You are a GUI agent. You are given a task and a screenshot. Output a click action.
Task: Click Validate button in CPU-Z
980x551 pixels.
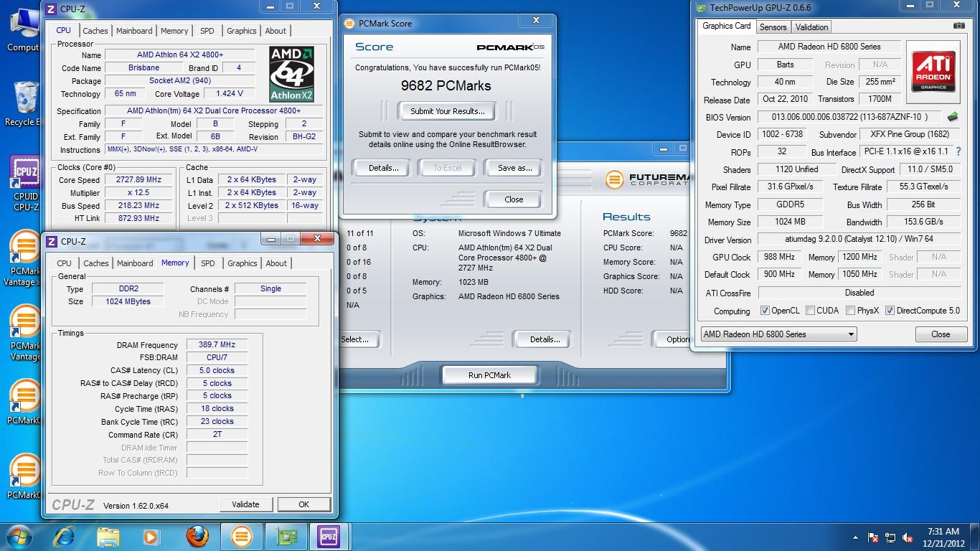click(x=245, y=504)
